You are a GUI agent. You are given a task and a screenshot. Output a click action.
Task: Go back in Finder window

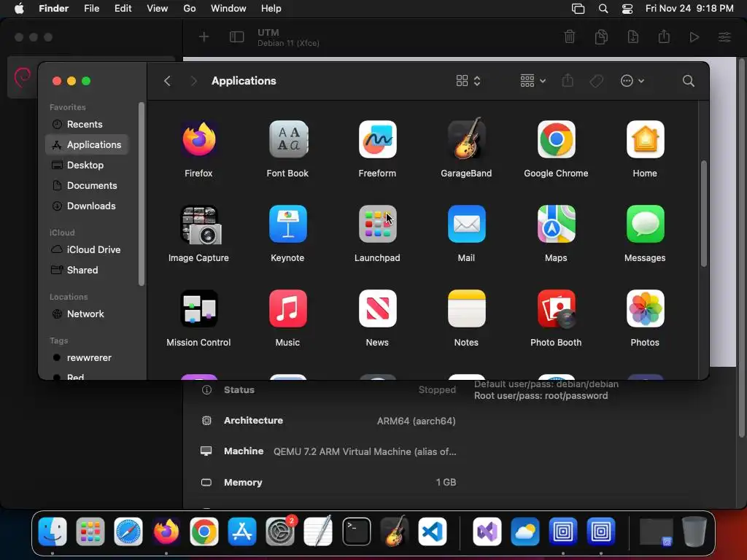pyautogui.click(x=167, y=81)
